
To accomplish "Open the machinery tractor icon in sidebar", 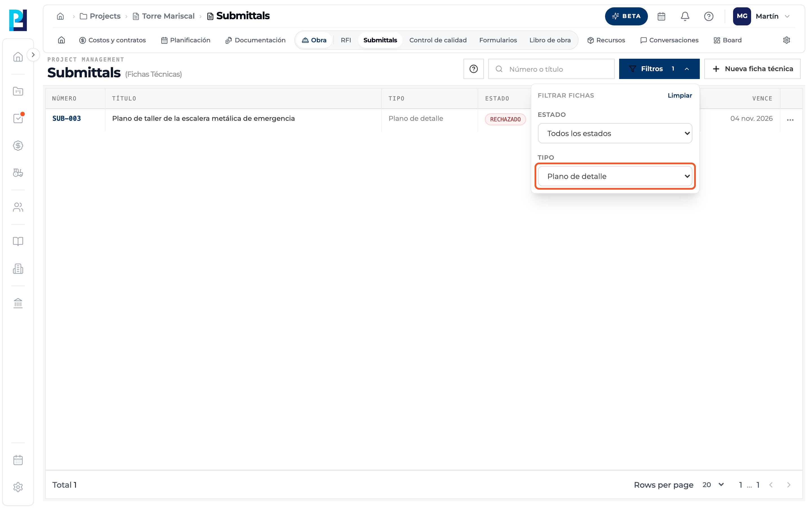I will pos(18,173).
